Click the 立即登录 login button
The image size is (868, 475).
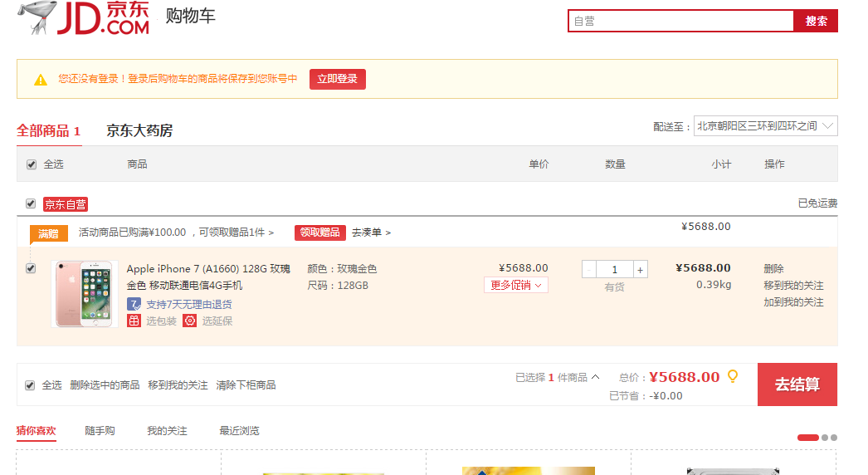click(x=338, y=79)
